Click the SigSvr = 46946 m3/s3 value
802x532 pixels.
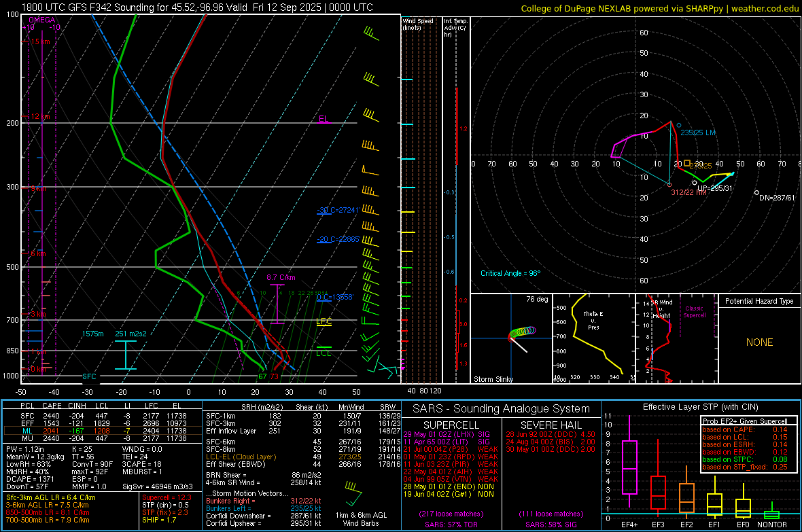158,486
